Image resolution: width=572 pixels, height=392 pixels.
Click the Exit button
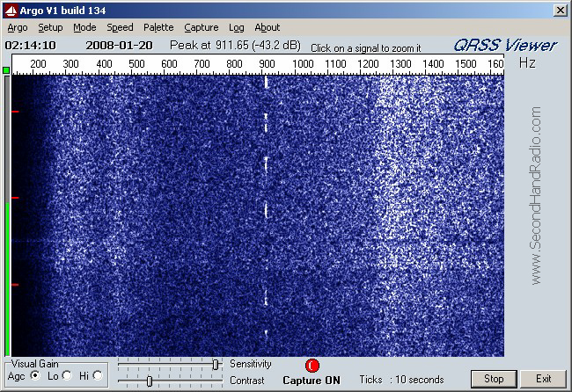(x=543, y=379)
